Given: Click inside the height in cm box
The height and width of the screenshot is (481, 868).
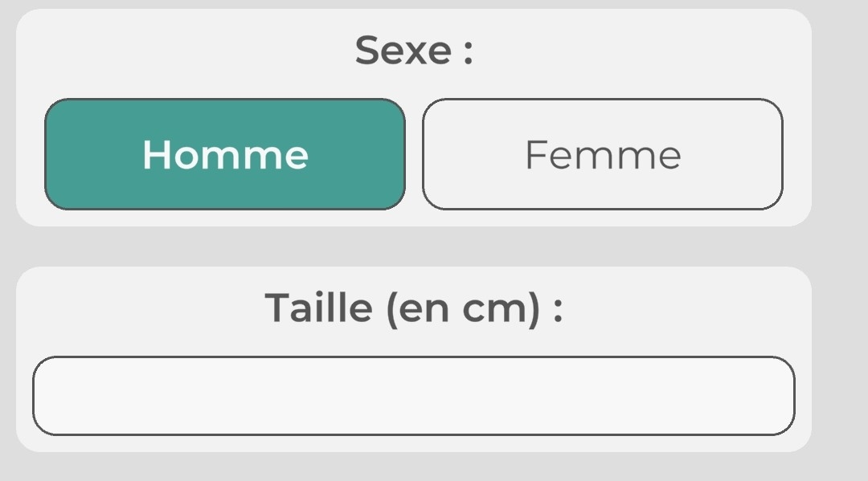Looking at the screenshot, I should click(413, 396).
